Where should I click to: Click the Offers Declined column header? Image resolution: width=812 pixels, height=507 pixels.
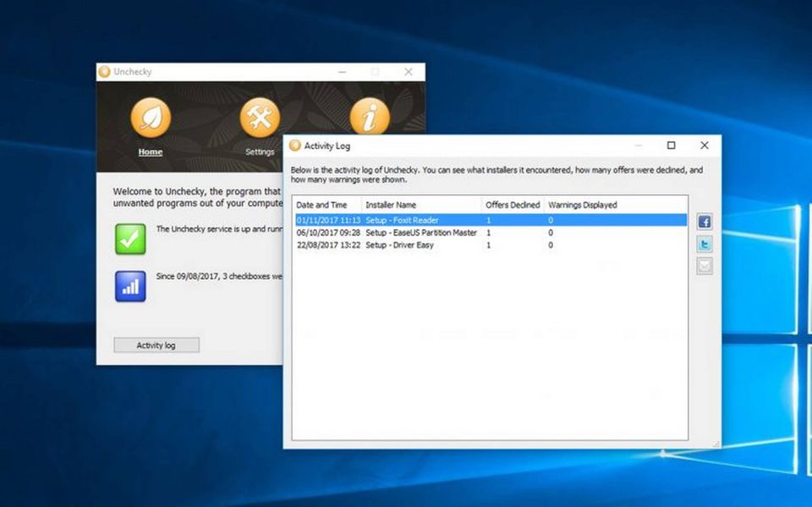513,205
